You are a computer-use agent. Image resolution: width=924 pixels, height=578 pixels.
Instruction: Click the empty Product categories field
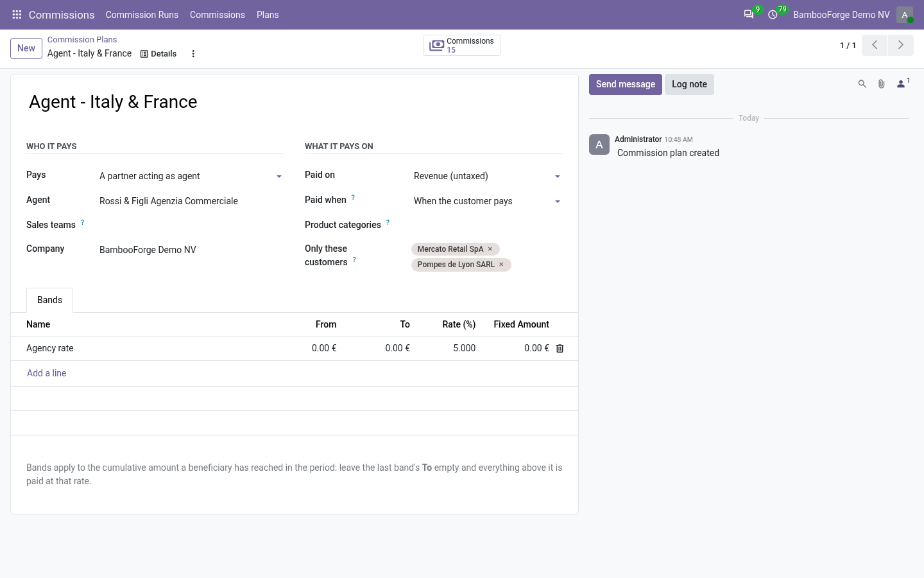pyautogui.click(x=488, y=225)
